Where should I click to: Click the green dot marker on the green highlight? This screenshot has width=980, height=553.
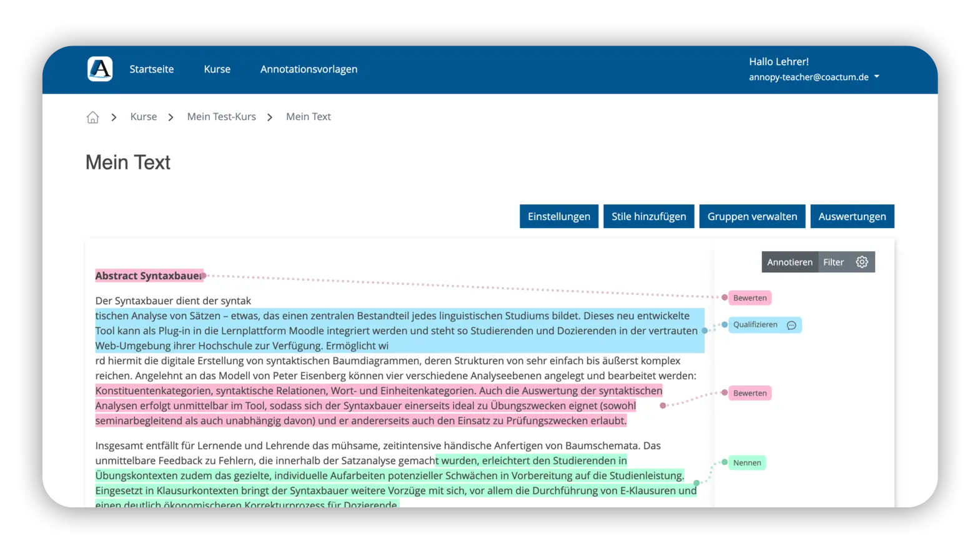tap(696, 482)
